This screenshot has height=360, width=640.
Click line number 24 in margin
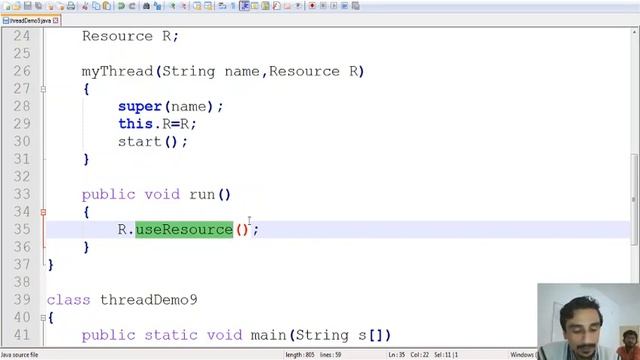22,36
